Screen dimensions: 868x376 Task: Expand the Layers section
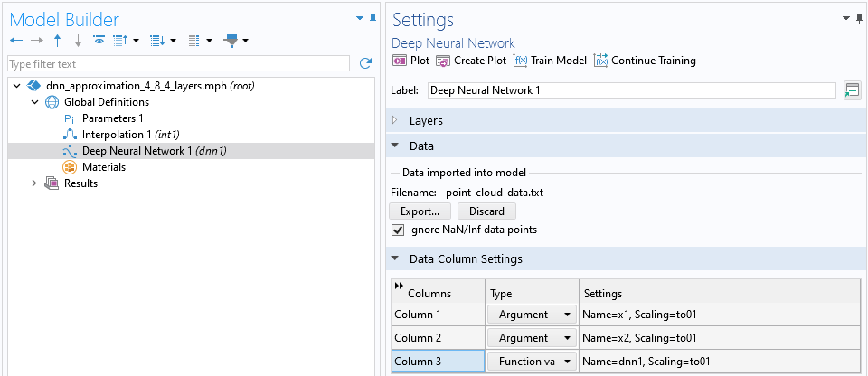pyautogui.click(x=395, y=120)
